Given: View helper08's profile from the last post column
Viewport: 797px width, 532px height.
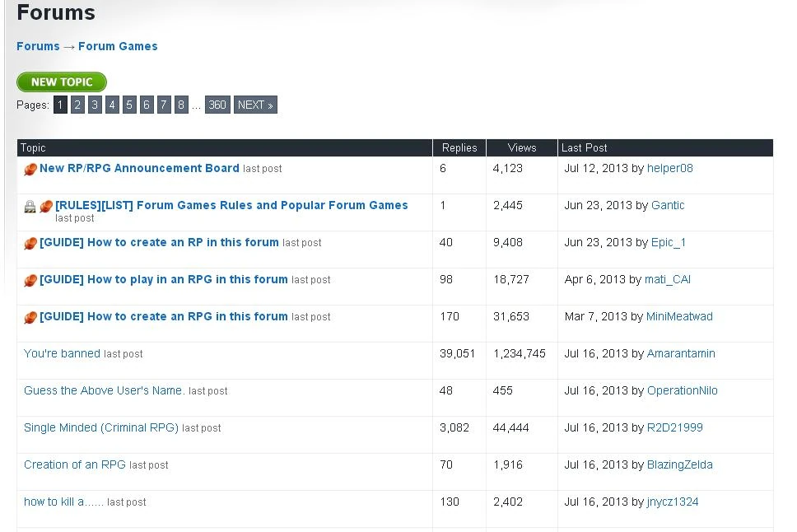Looking at the screenshot, I should (670, 168).
